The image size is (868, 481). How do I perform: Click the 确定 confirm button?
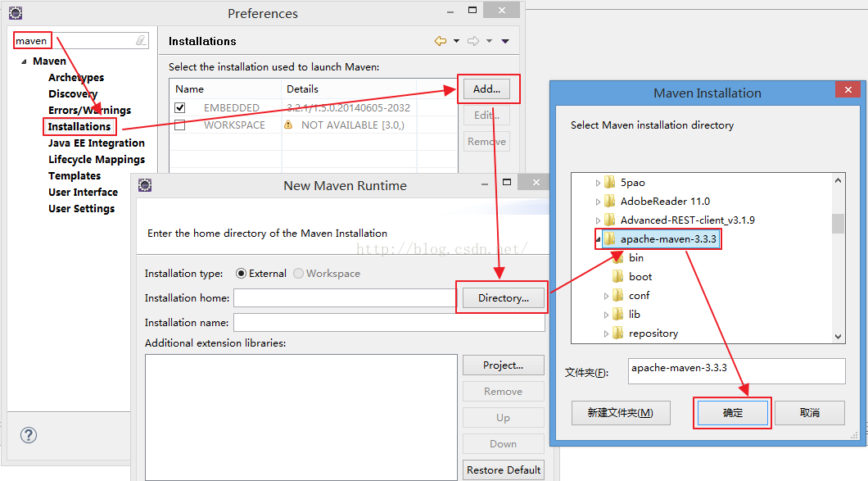coord(732,413)
